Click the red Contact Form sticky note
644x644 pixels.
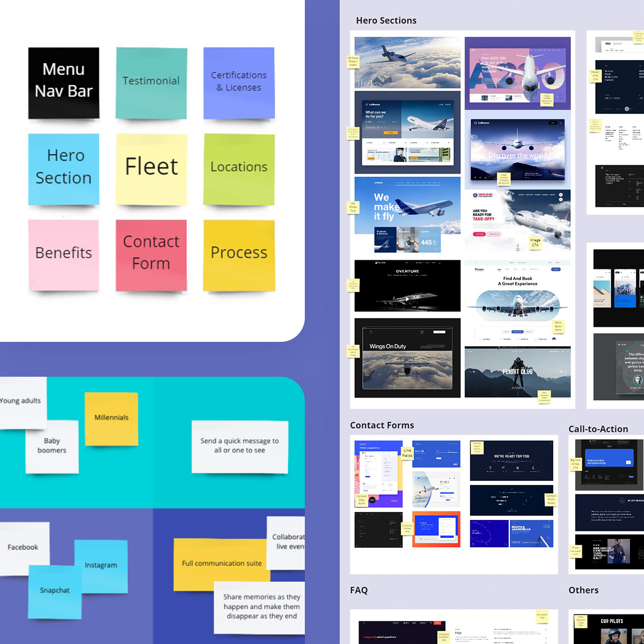pos(151,254)
